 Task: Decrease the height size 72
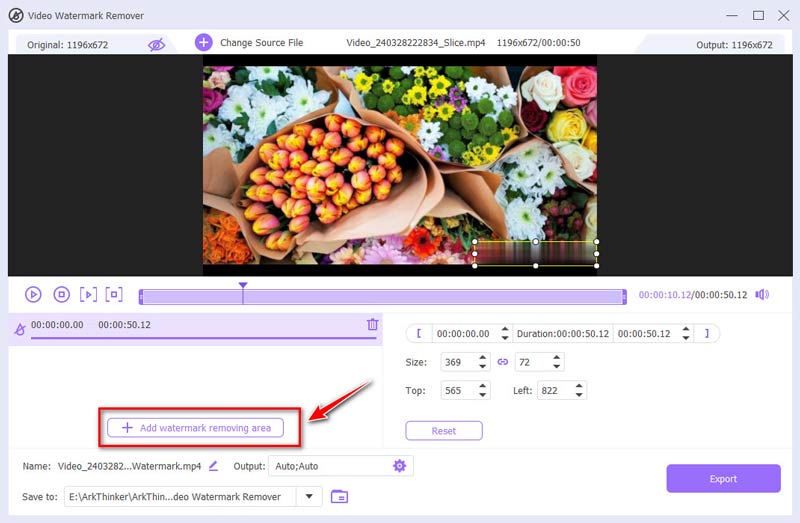[x=557, y=366]
